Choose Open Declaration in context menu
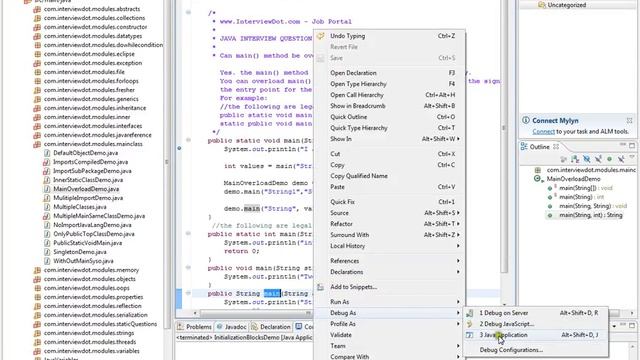 coord(389,73)
